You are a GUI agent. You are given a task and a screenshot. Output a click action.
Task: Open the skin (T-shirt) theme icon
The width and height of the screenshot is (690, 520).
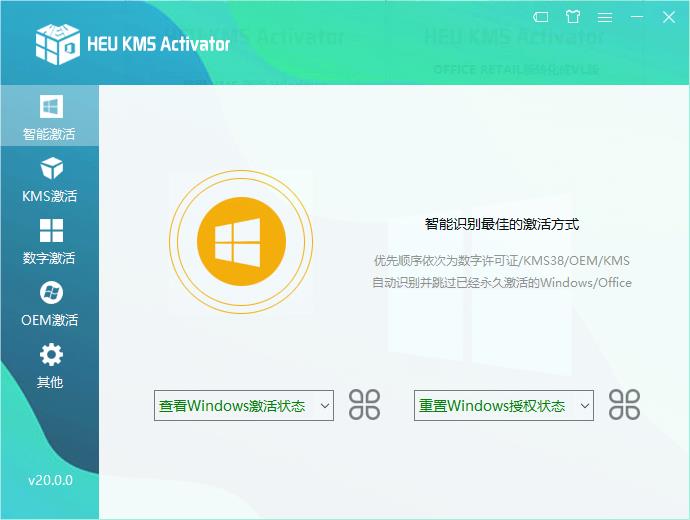click(573, 17)
